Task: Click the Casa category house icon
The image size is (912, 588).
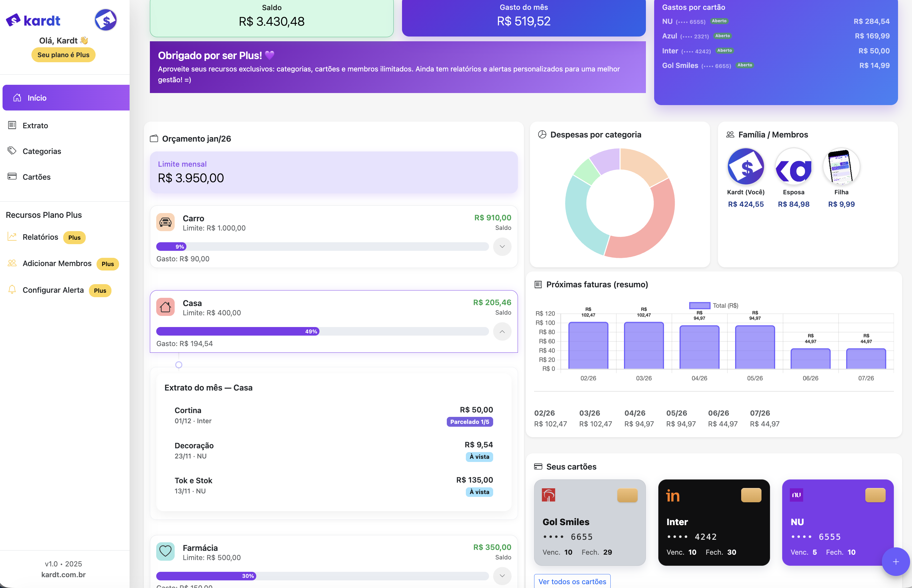Action: click(165, 307)
